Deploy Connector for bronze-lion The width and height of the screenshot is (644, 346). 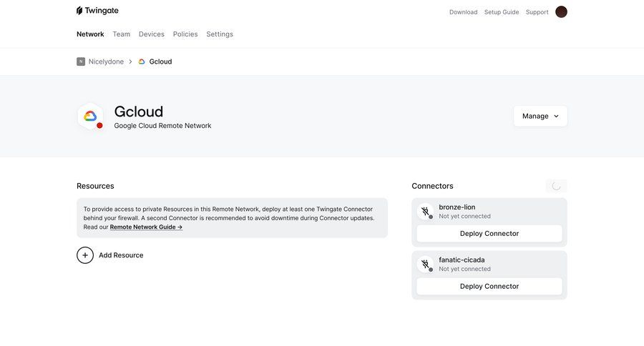click(x=489, y=234)
